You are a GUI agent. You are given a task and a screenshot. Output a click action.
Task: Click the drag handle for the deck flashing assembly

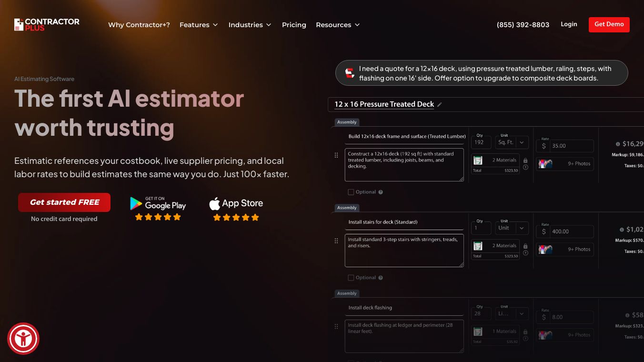(336, 327)
